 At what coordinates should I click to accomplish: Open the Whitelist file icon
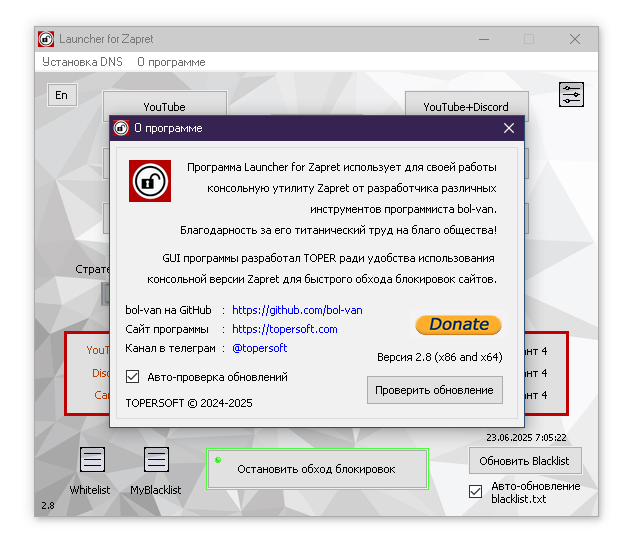pos(92,459)
